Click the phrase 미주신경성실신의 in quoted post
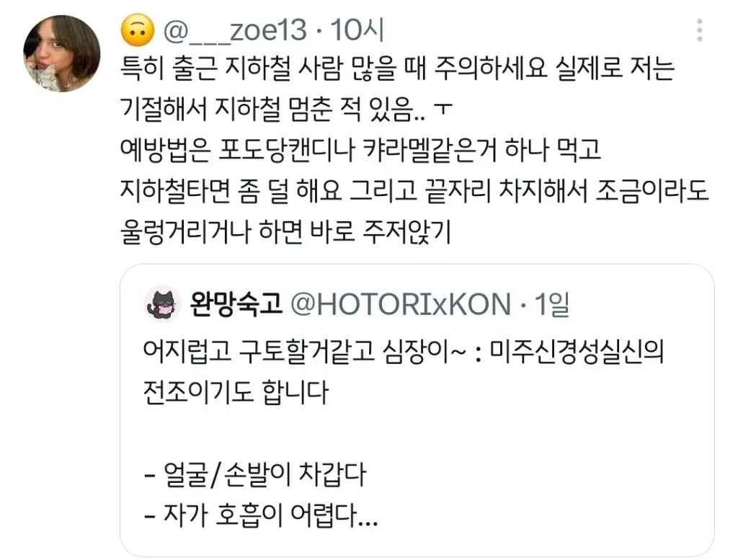 (x=577, y=351)
